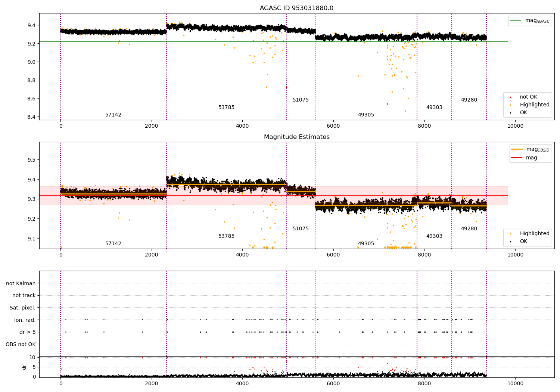Click the 'Sat. pixel.' row label
Image resolution: width=560 pixels, height=392 pixels.
pyautogui.click(x=22, y=308)
